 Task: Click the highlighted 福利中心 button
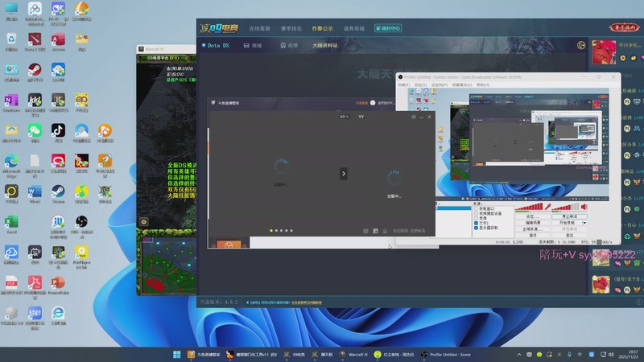click(x=388, y=28)
